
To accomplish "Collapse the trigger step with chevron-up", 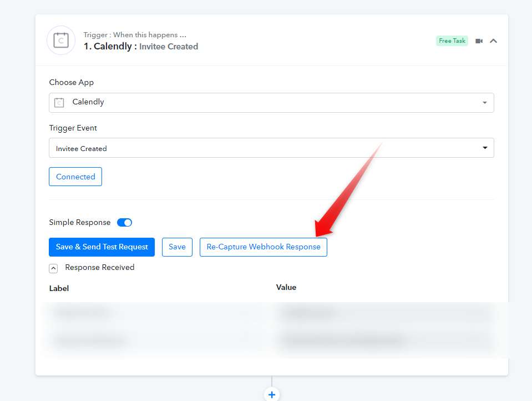I will coord(493,41).
